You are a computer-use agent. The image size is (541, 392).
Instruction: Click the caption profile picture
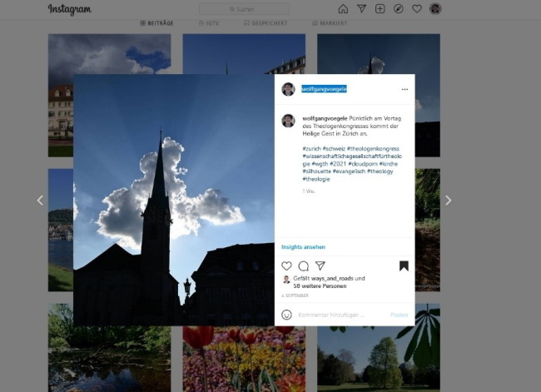click(x=288, y=121)
